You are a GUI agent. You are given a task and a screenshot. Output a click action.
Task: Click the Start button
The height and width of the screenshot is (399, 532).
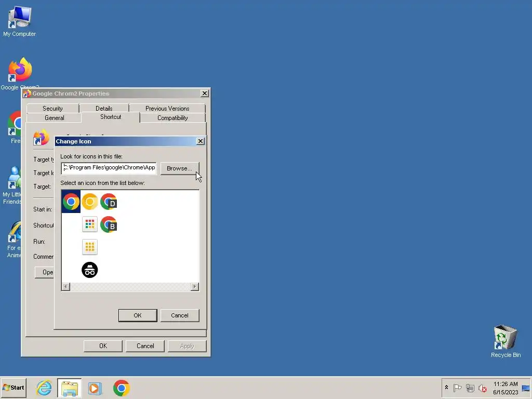pyautogui.click(x=14, y=388)
